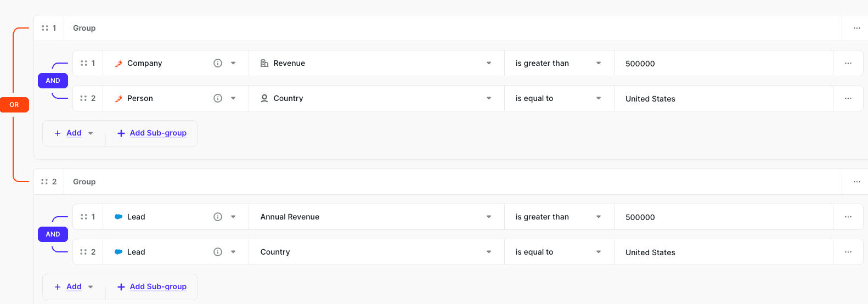The image size is (868, 304).
Task: Open the three-dot menu for Group 2 header
Action: pos(856,182)
